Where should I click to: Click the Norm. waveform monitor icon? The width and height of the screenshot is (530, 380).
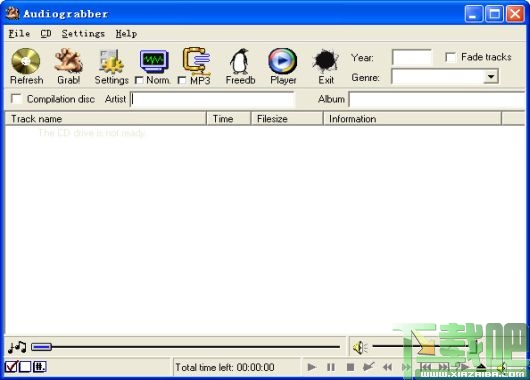(x=154, y=61)
